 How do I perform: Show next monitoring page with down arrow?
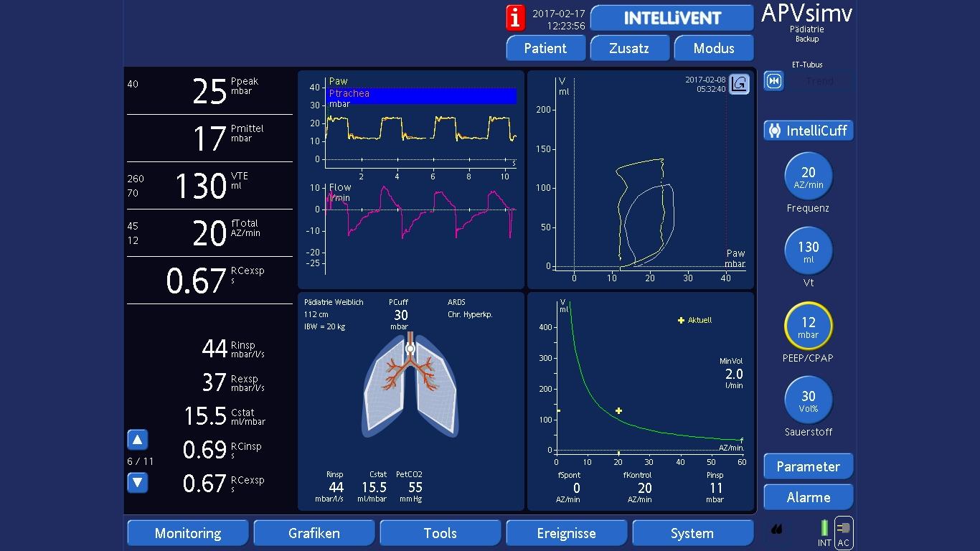pos(137,482)
